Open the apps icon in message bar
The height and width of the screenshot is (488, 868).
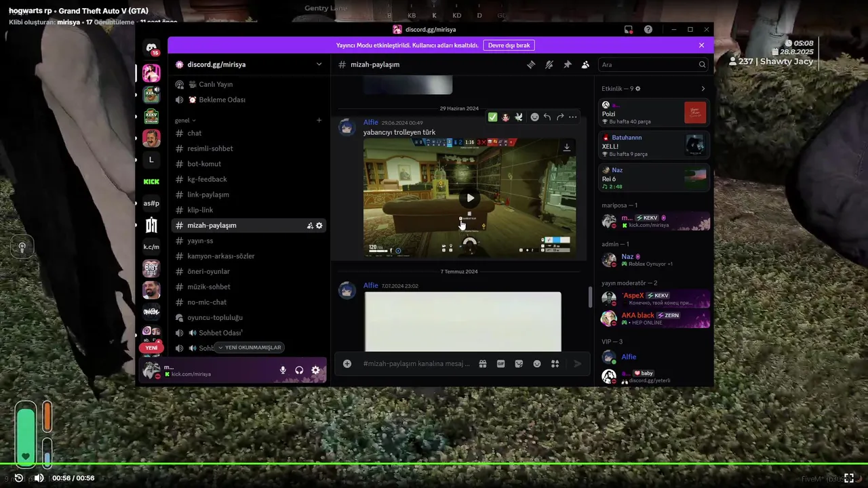[555, 363]
